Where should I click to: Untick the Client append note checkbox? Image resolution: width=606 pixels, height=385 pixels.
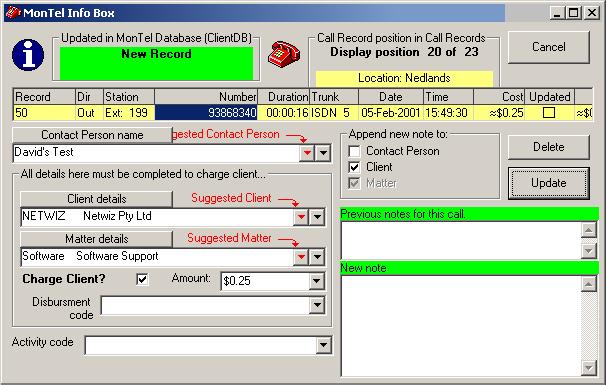[x=354, y=167]
